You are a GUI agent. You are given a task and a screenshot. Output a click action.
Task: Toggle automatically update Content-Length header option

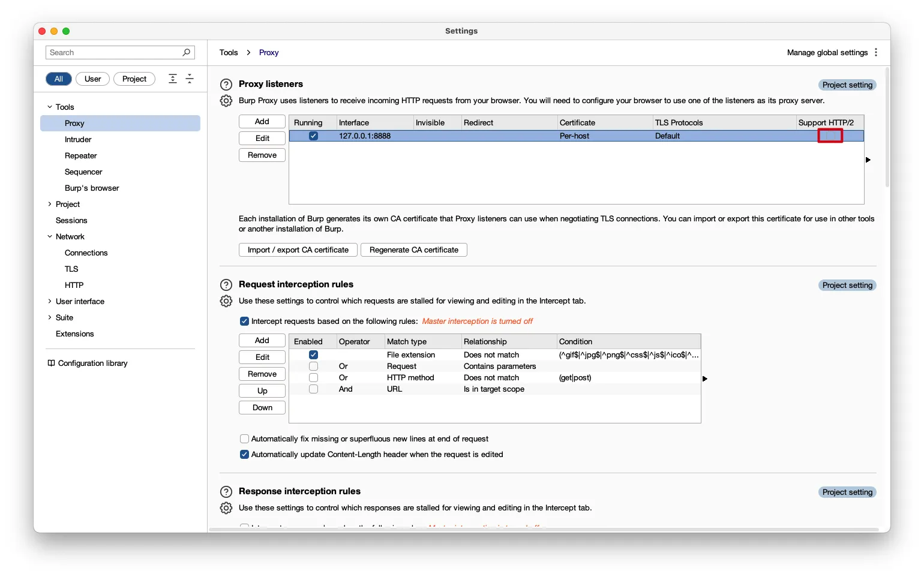244,455
